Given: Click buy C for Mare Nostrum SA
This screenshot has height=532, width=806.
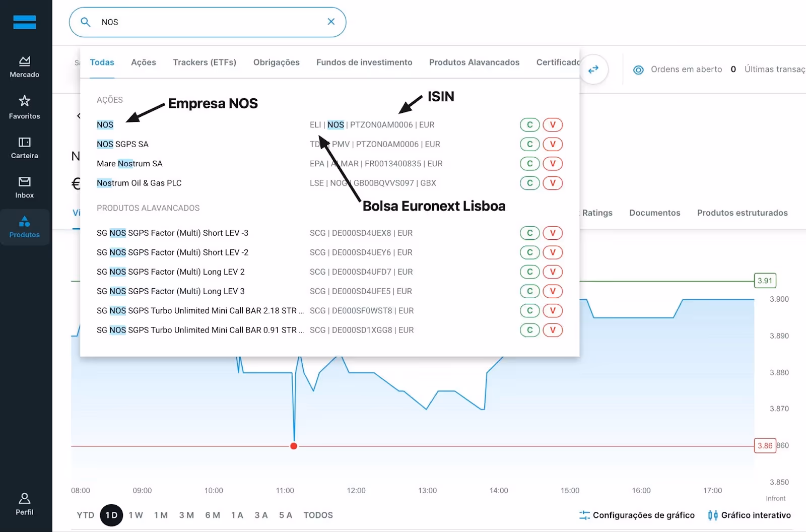Looking at the screenshot, I should pos(529,164).
